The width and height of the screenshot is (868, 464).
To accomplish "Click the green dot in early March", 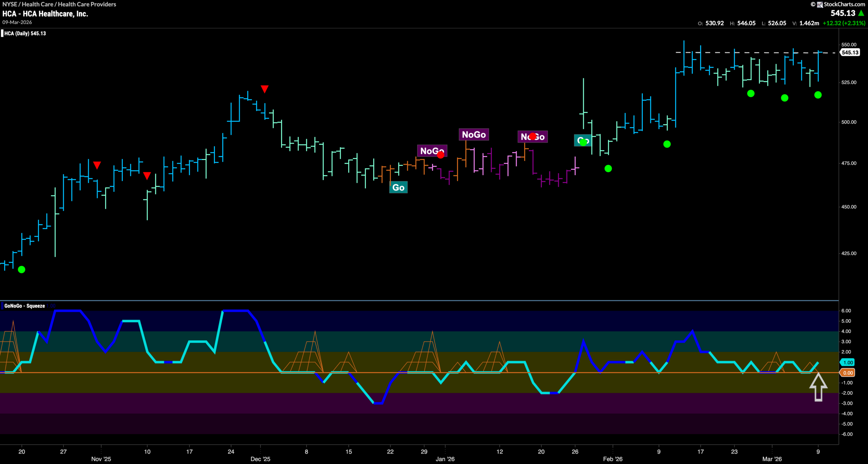I will tap(785, 98).
